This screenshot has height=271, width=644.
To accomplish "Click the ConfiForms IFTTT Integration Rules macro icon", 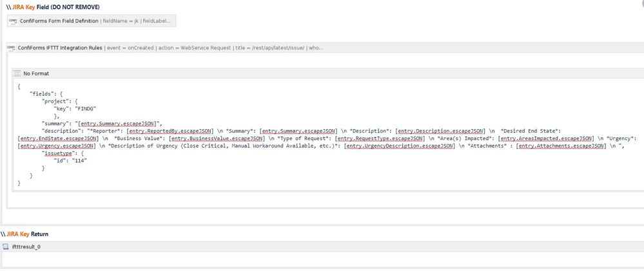I will pos(11,48).
